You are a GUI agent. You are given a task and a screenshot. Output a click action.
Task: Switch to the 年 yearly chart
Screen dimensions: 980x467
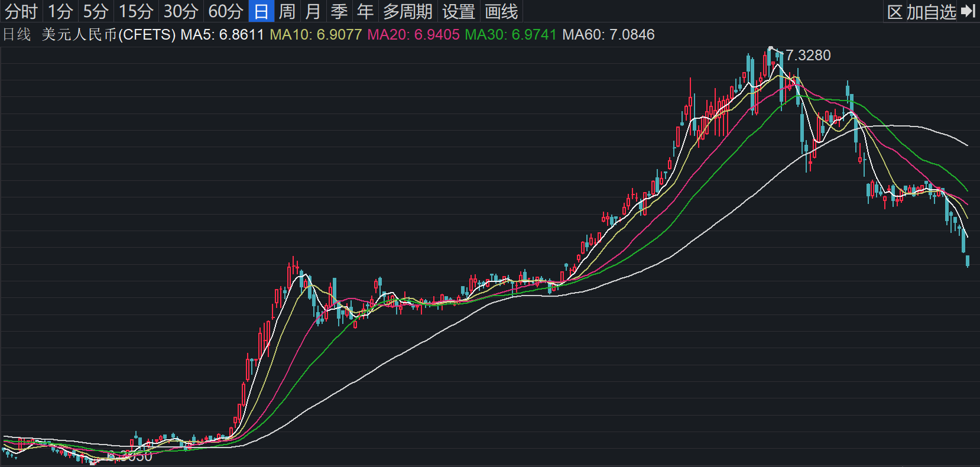point(365,11)
